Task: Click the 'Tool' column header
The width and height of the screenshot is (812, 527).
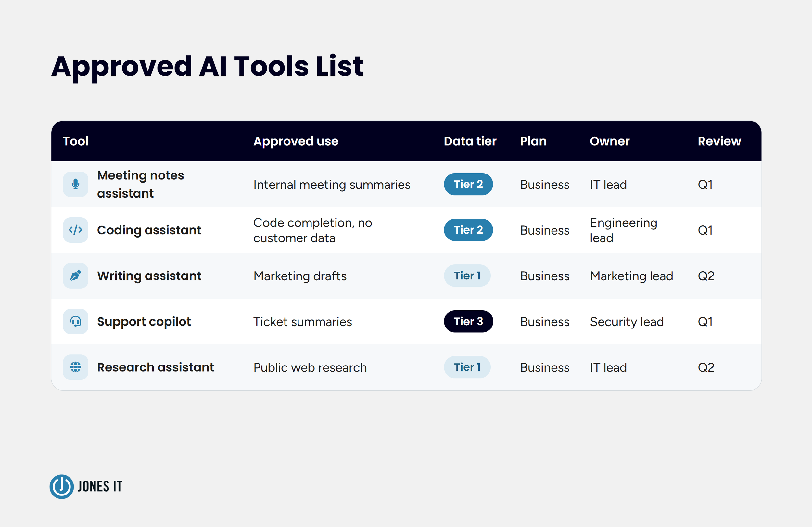Action: click(76, 141)
